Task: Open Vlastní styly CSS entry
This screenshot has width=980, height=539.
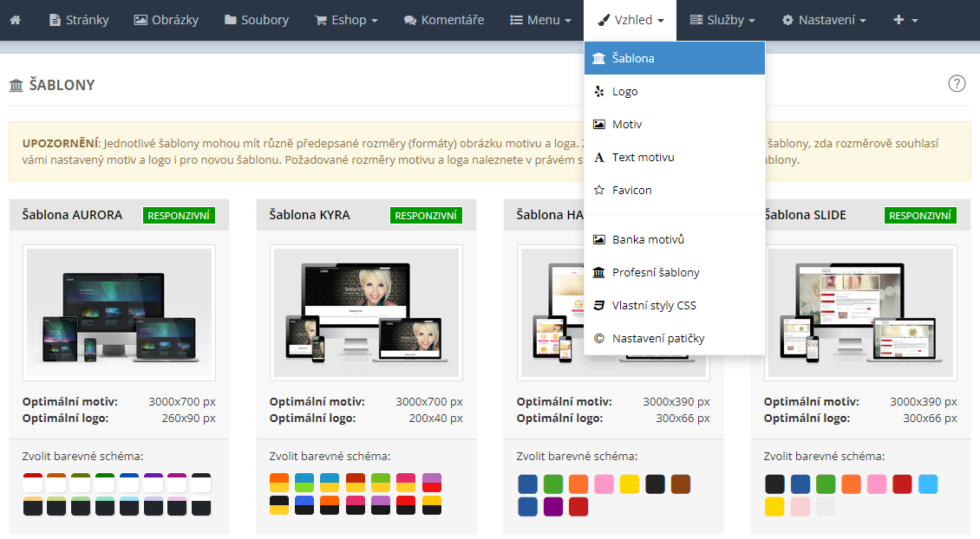Action: (x=653, y=306)
